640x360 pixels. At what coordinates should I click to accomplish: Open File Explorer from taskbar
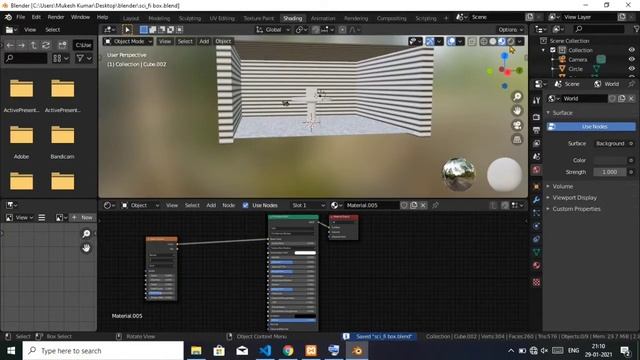pos(196,350)
